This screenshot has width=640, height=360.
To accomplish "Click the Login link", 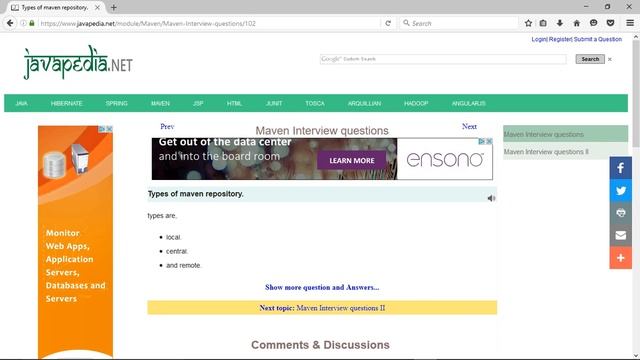I will [x=539, y=39].
